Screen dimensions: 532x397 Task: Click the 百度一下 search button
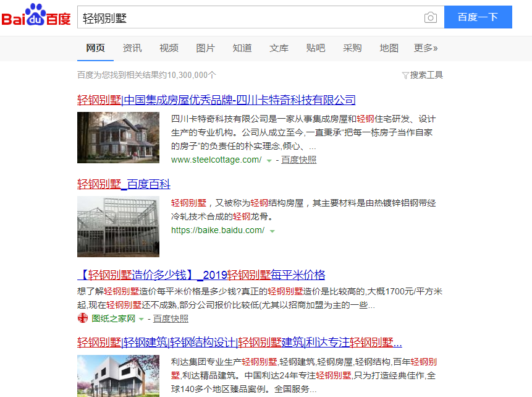478,17
